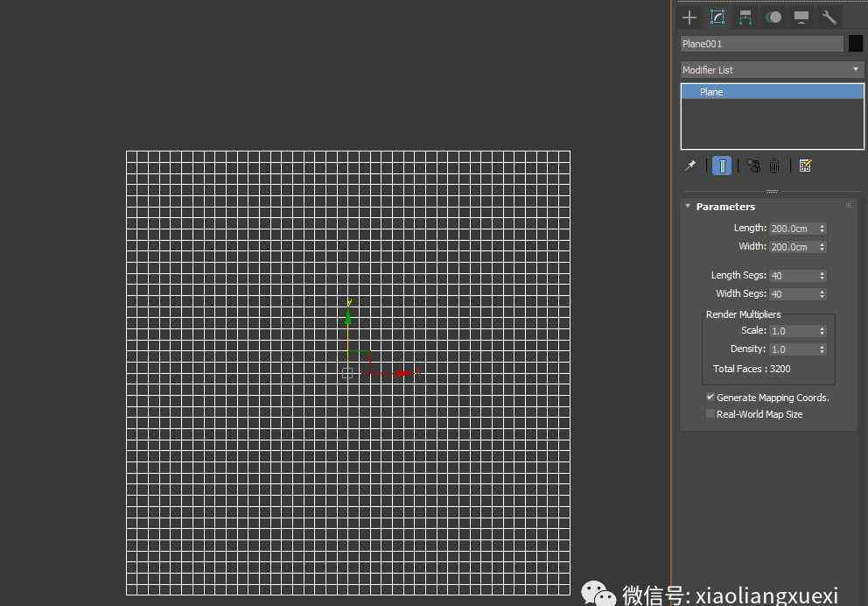
Task: Open the Create panel tab
Action: 689,18
